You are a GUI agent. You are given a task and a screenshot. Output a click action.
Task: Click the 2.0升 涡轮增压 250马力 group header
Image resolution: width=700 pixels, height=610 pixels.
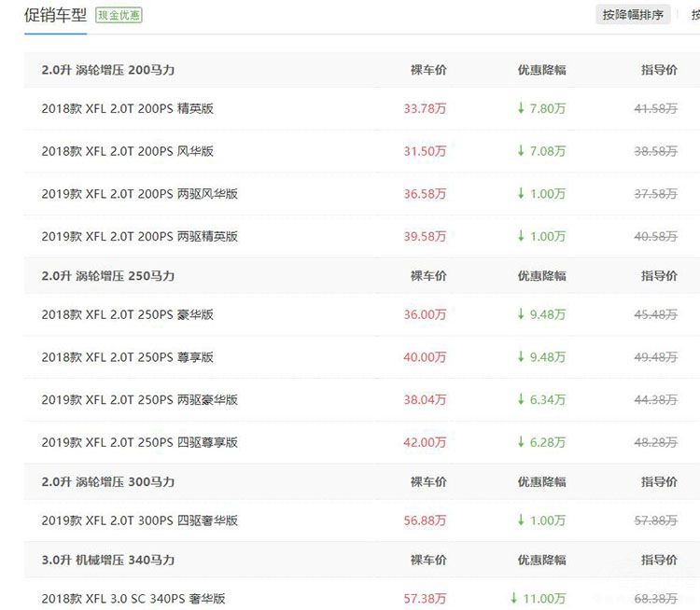[108, 276]
